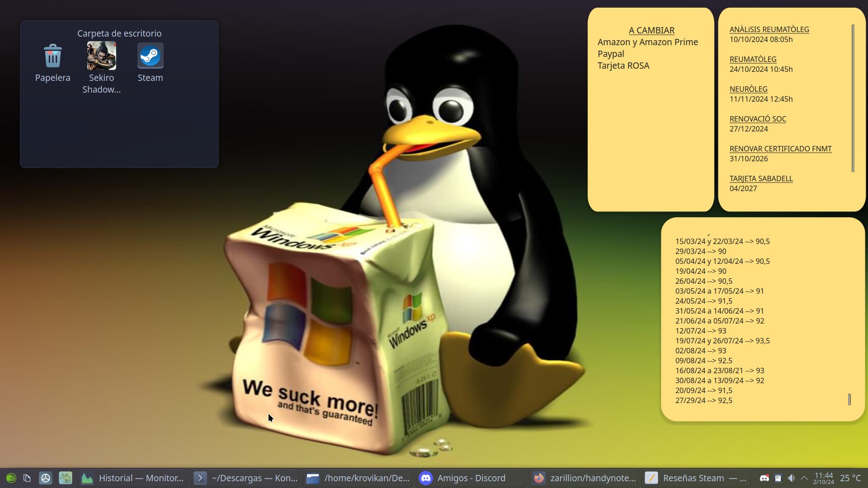868x488 pixels.
Task: Click the 'Paypal' line in the note
Action: (x=611, y=54)
